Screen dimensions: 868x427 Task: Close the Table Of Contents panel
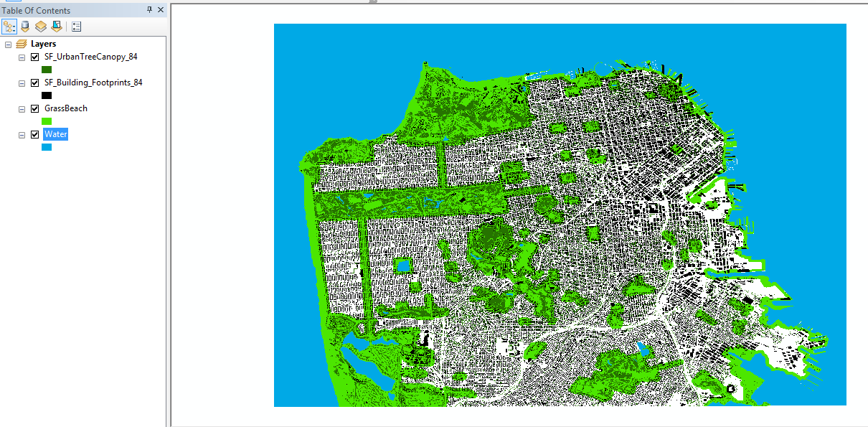pyautogui.click(x=160, y=9)
